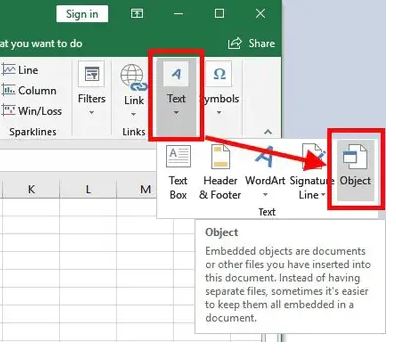396x361 pixels.
Task: Insert a Column sparkline
Action: tap(29, 90)
